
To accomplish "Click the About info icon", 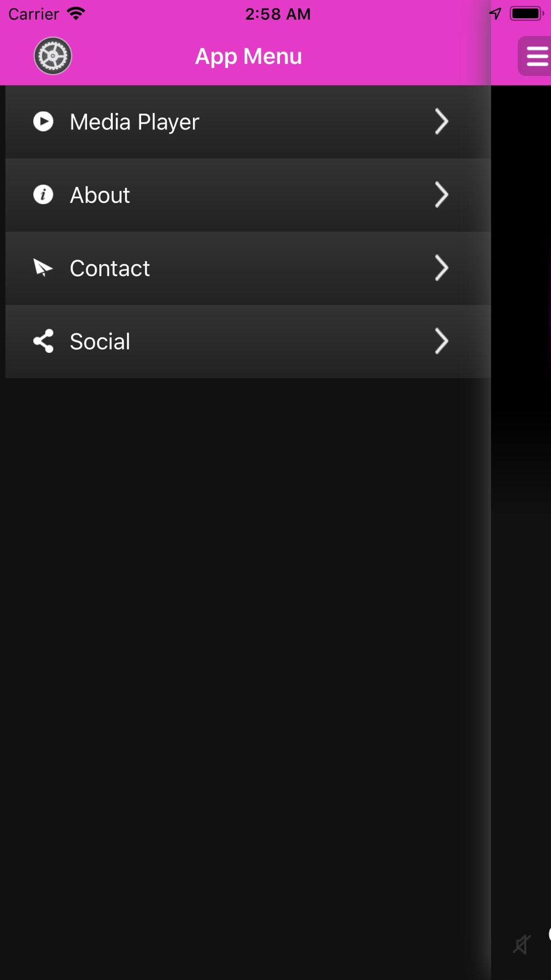I will [43, 195].
